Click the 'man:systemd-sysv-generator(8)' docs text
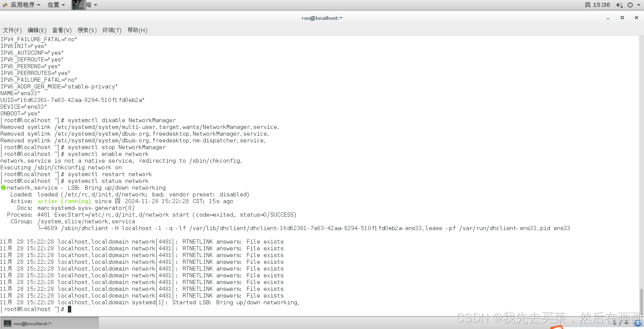The width and height of the screenshot is (644, 329). [86, 208]
